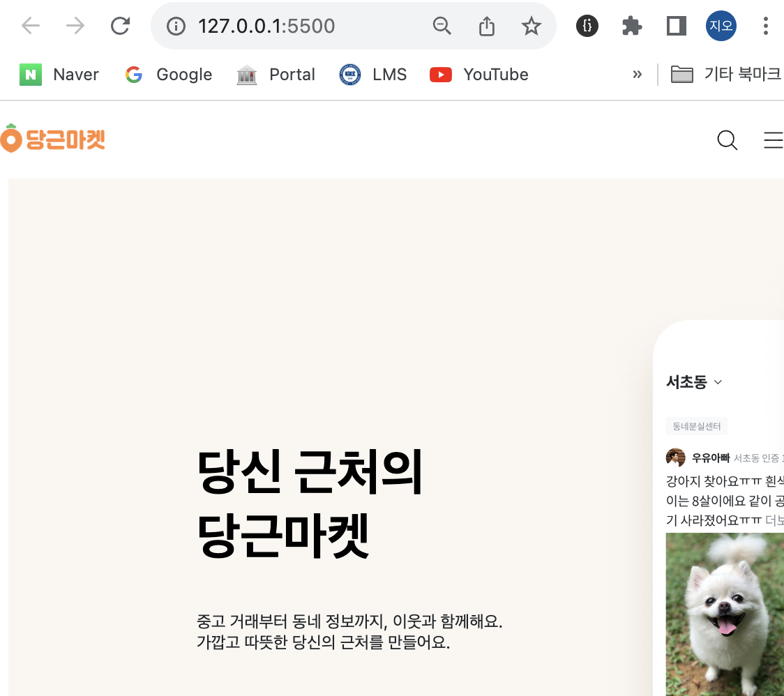Viewport: 784px width, 696px height.
Task: Open the hamburger menu on the site
Action: tap(774, 140)
